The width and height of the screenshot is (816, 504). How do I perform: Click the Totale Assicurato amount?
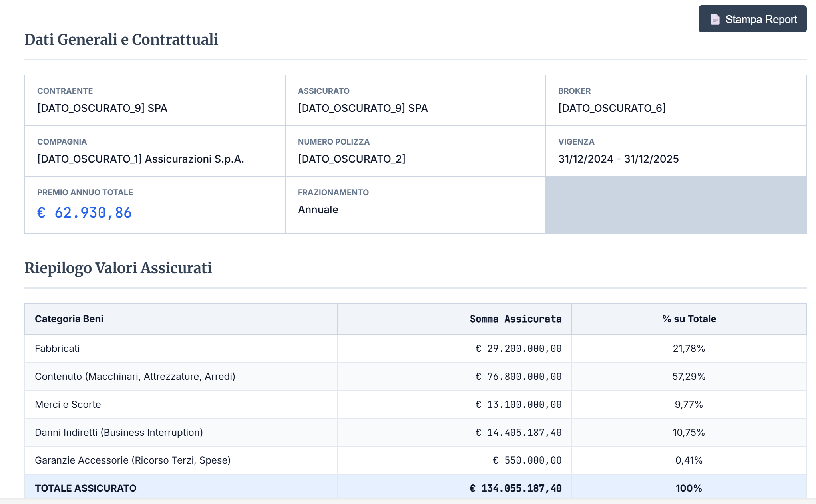click(x=515, y=488)
